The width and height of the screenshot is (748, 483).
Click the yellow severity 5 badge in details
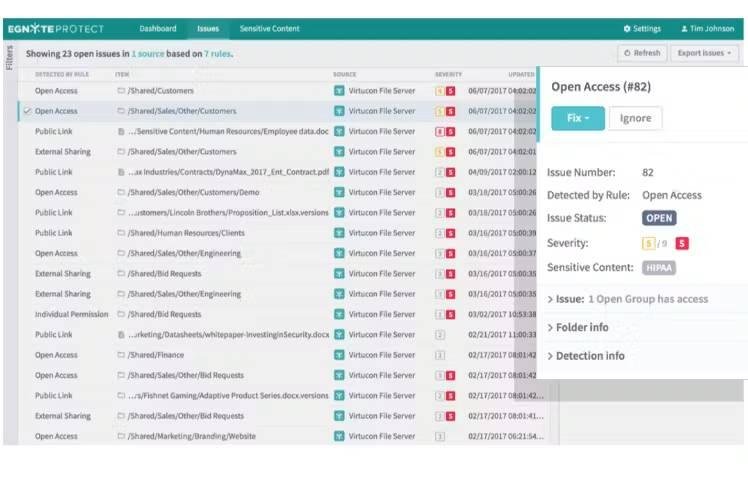[x=648, y=243]
